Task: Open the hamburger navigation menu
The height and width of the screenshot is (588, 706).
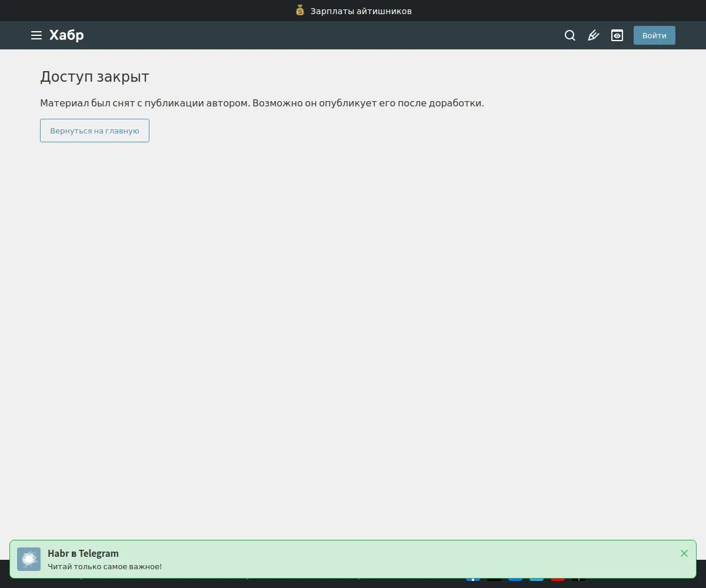Action: pyautogui.click(x=36, y=35)
